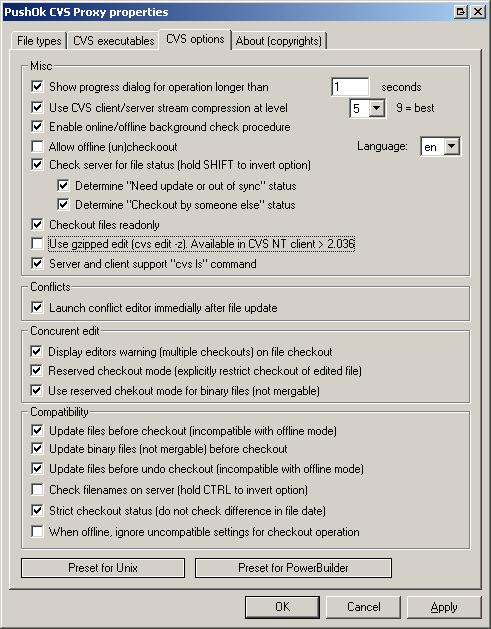
Task: Disable Launch conflict editor immedially after file update
Action: pos(37,308)
